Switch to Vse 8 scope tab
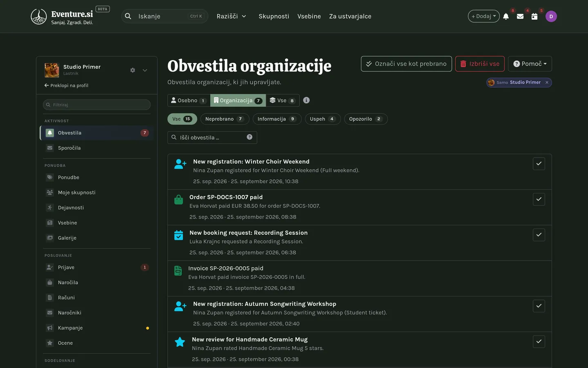This screenshot has height=368, width=588. (x=283, y=101)
